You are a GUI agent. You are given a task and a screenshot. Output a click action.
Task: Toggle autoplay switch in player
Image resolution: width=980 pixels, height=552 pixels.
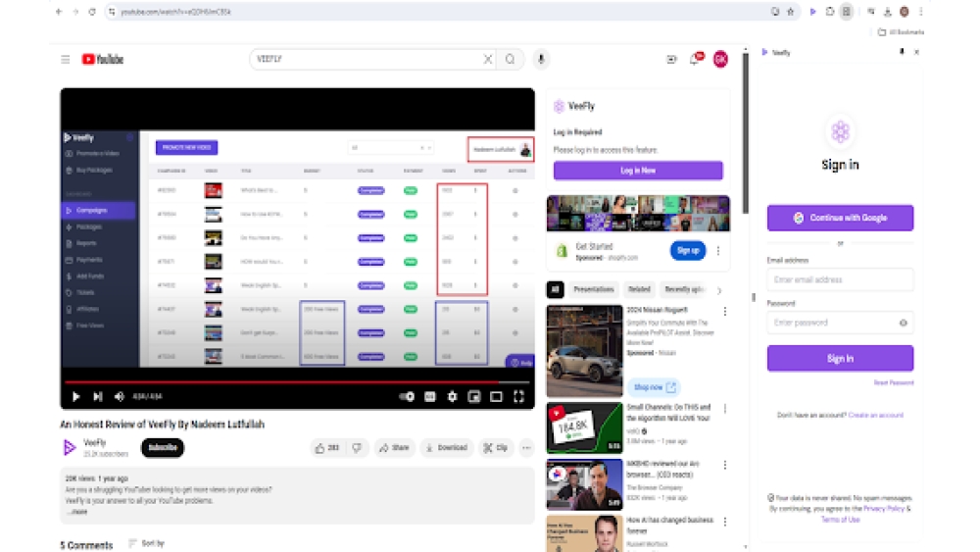point(407,396)
